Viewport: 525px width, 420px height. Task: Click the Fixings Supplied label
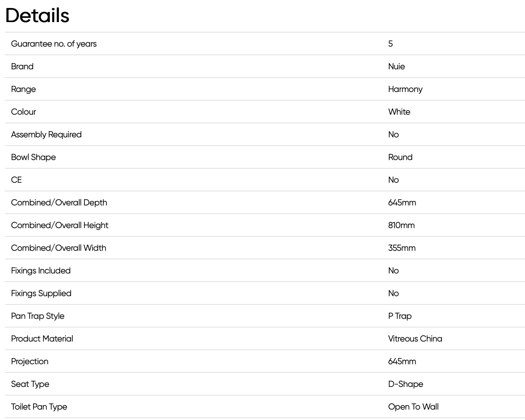coord(41,293)
